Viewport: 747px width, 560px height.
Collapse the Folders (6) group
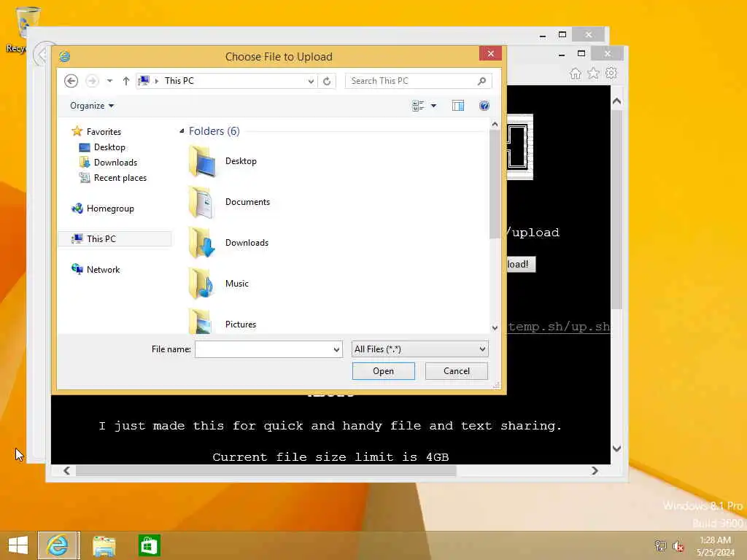point(182,131)
